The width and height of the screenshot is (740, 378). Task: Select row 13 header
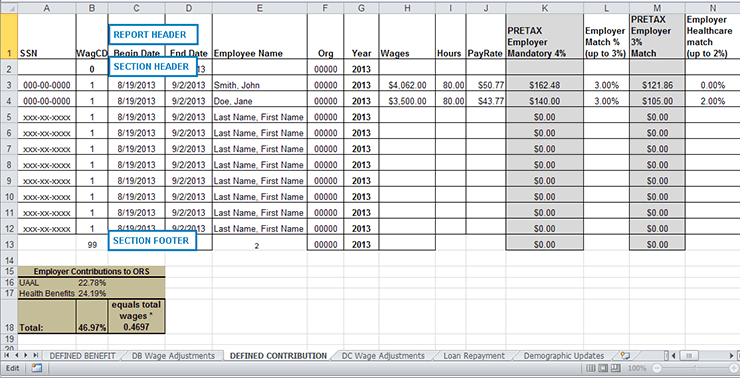tap(9, 244)
